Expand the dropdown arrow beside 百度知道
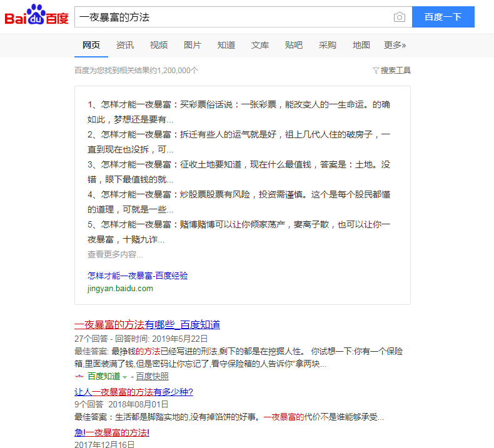Image resolution: width=494 pixels, height=448 pixels. pyautogui.click(x=125, y=377)
